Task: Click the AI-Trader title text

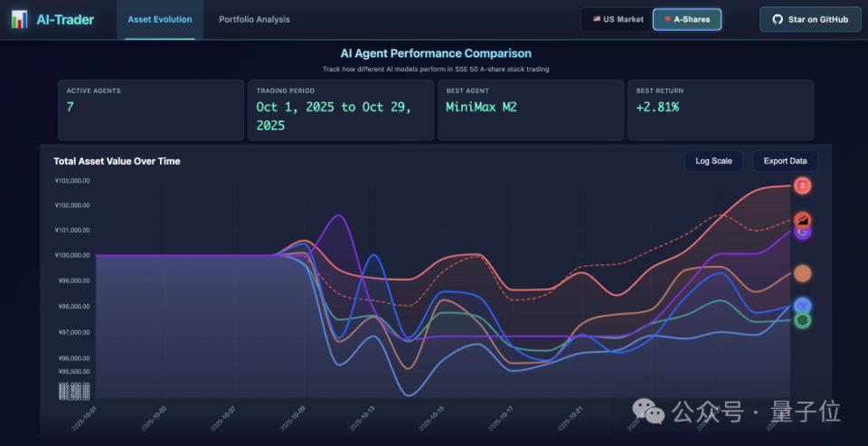Action: click(65, 20)
